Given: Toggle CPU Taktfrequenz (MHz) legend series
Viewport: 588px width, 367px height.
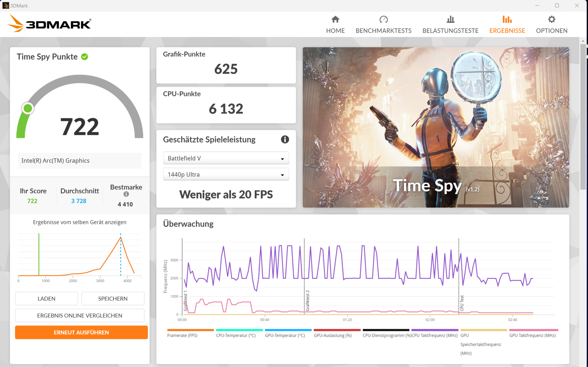Looking at the screenshot, I should point(435,335).
